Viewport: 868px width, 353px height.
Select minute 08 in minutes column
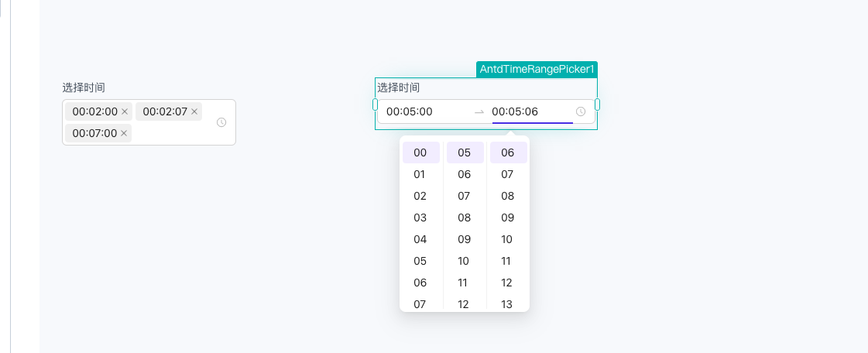point(465,218)
